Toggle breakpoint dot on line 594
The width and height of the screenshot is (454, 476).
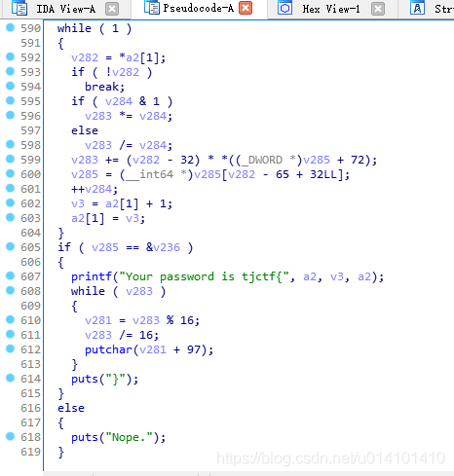tap(11, 87)
